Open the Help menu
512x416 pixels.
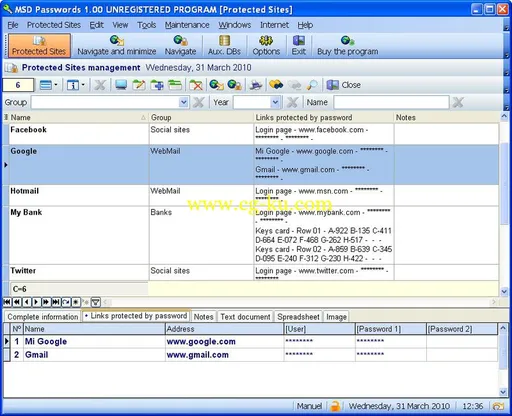pyautogui.click(x=305, y=25)
